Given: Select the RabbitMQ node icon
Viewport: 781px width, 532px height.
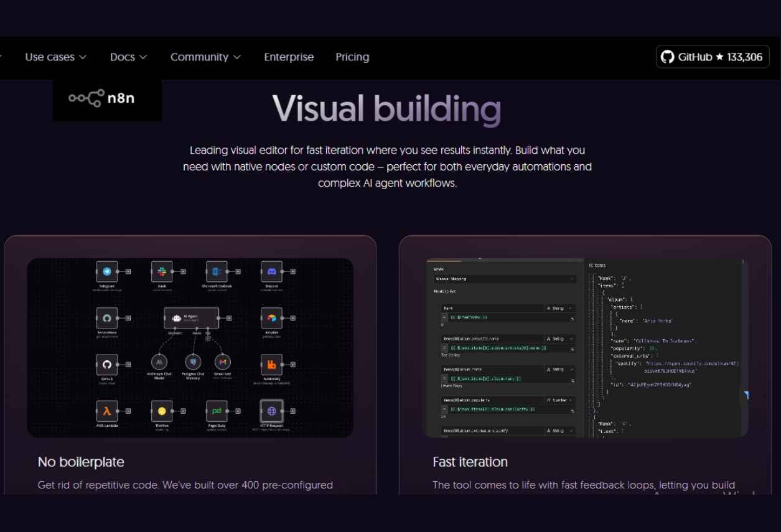Looking at the screenshot, I should pyautogui.click(x=271, y=365).
